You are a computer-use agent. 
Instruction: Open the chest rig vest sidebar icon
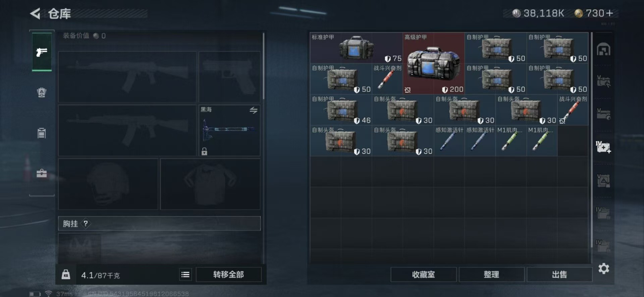[42, 133]
